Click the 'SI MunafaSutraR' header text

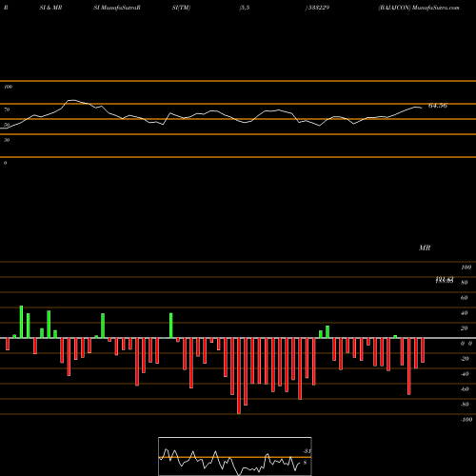coord(117,8)
